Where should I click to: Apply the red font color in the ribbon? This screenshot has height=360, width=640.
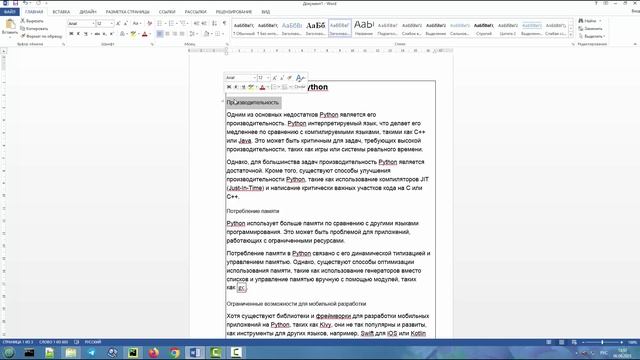(x=144, y=34)
